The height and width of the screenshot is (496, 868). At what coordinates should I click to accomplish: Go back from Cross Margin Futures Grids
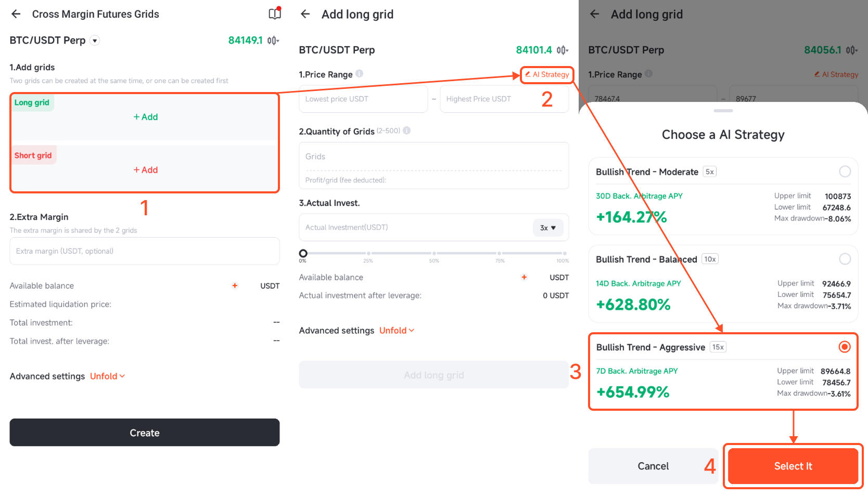point(16,14)
